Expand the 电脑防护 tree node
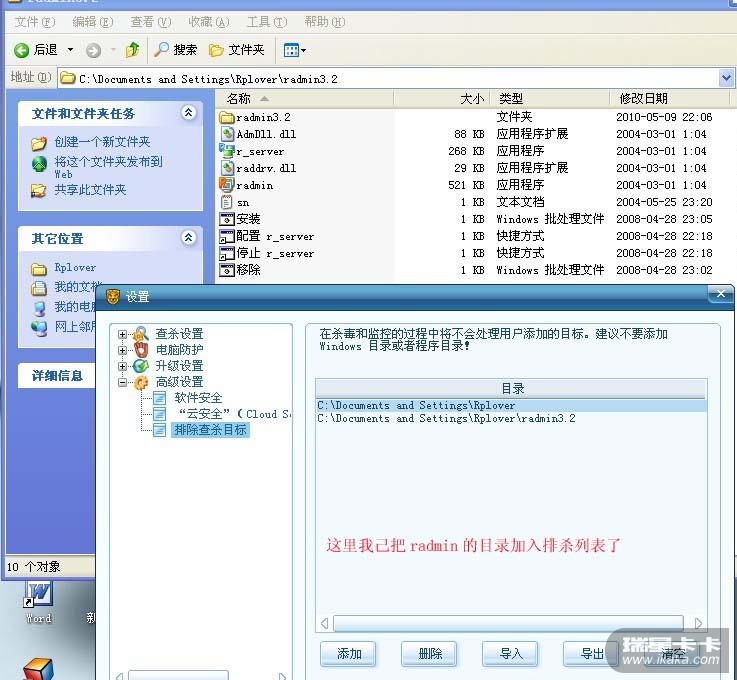737x680 pixels. (122, 350)
